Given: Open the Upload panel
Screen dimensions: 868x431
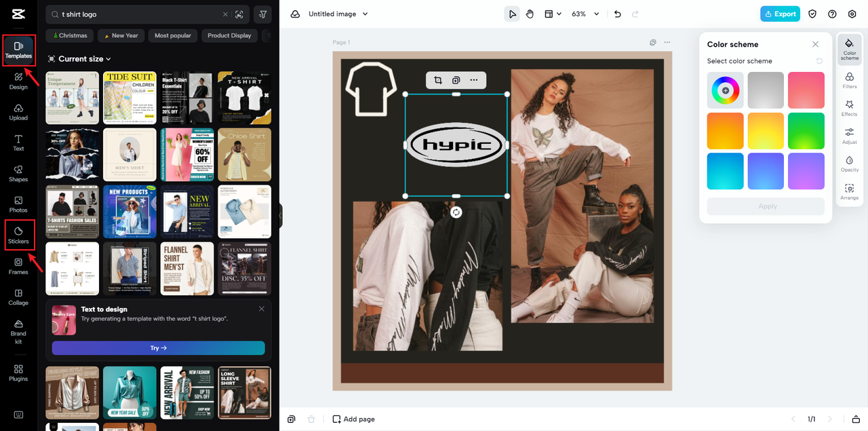Looking at the screenshot, I should 18,112.
